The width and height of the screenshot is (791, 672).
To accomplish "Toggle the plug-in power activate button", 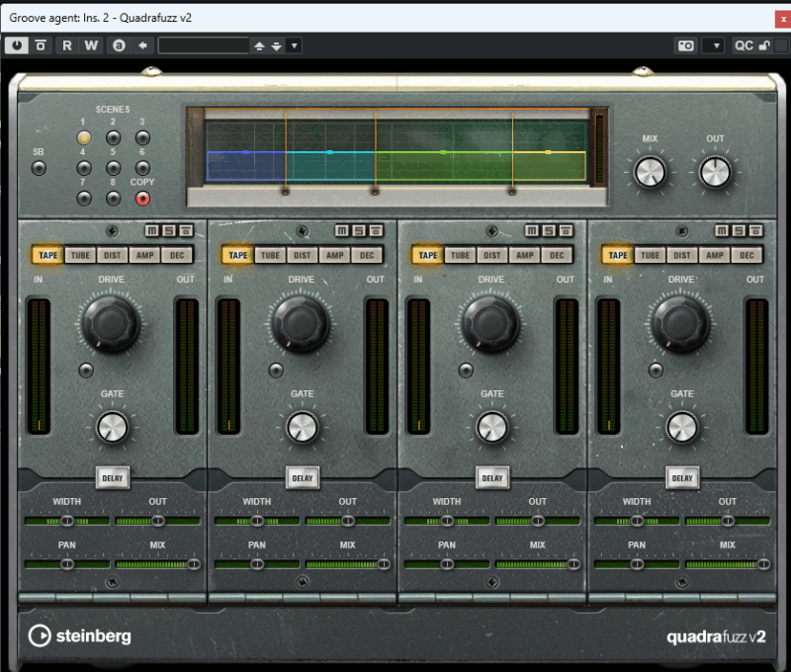I will (17, 45).
